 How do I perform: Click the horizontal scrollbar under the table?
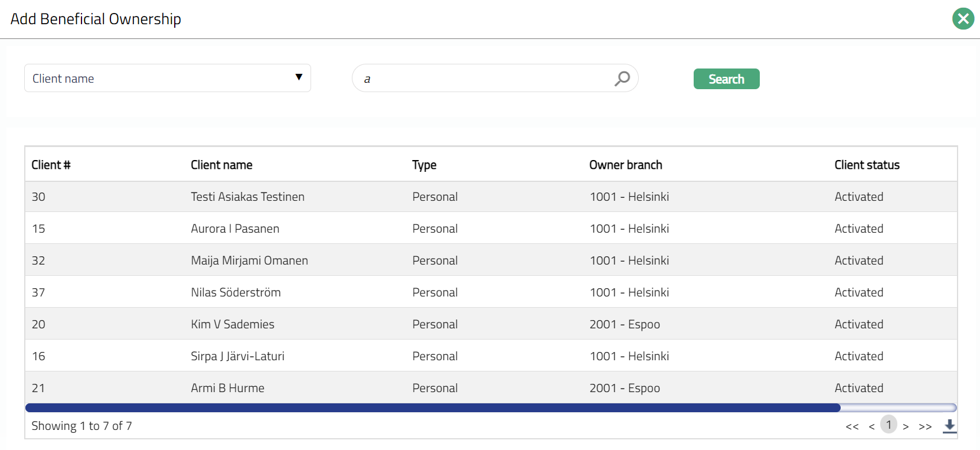coord(432,407)
